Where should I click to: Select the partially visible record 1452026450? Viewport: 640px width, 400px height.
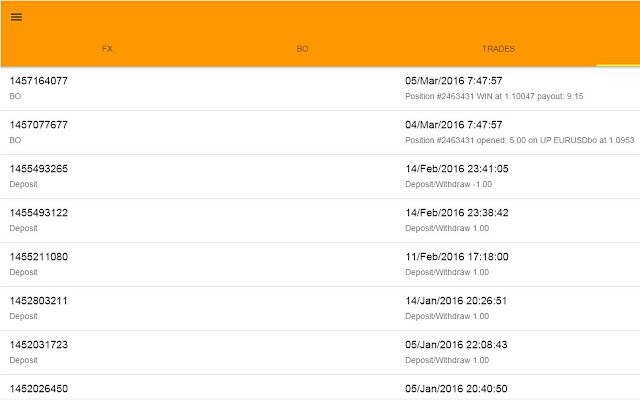click(39, 388)
